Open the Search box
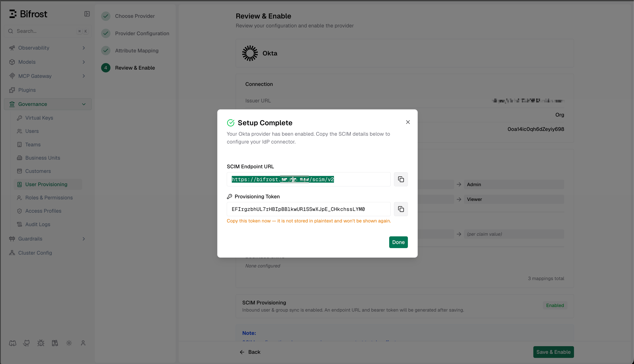 pyautogui.click(x=48, y=31)
